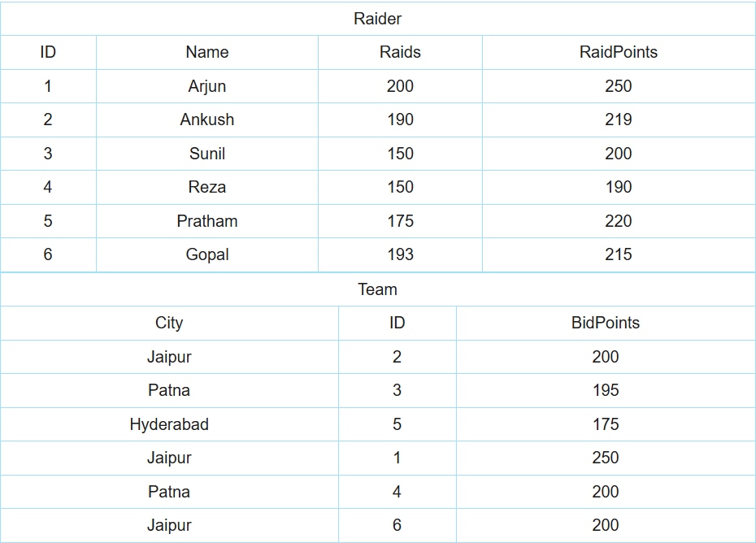Click the Sunil name cell

coord(207,154)
